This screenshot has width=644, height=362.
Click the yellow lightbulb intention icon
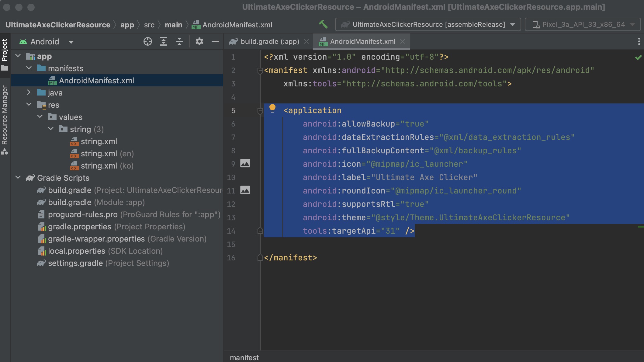pyautogui.click(x=272, y=108)
